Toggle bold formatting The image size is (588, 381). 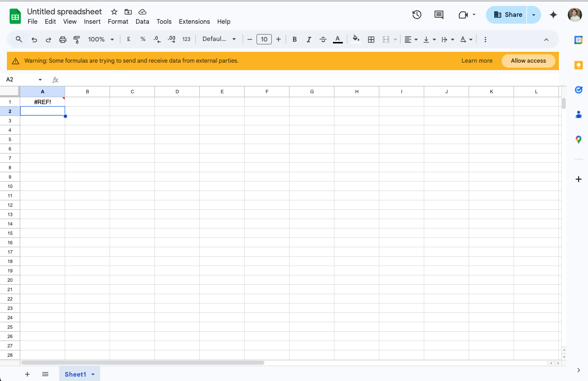click(x=295, y=39)
